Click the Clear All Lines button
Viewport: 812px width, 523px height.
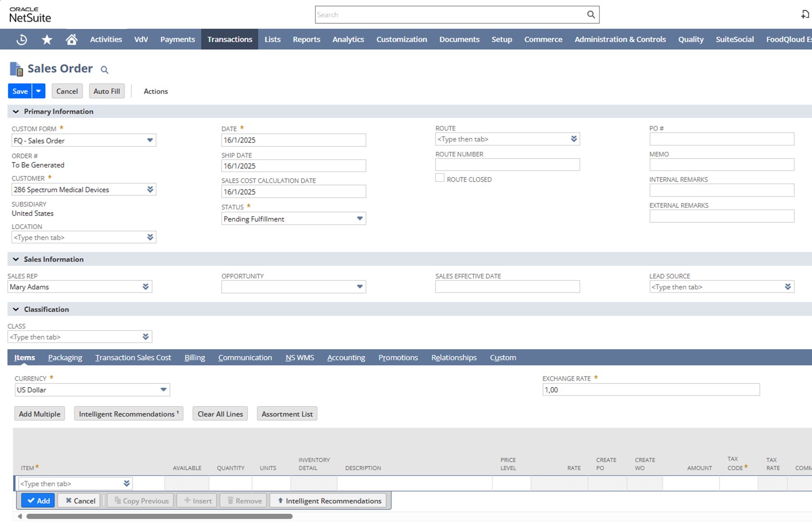[220, 414]
